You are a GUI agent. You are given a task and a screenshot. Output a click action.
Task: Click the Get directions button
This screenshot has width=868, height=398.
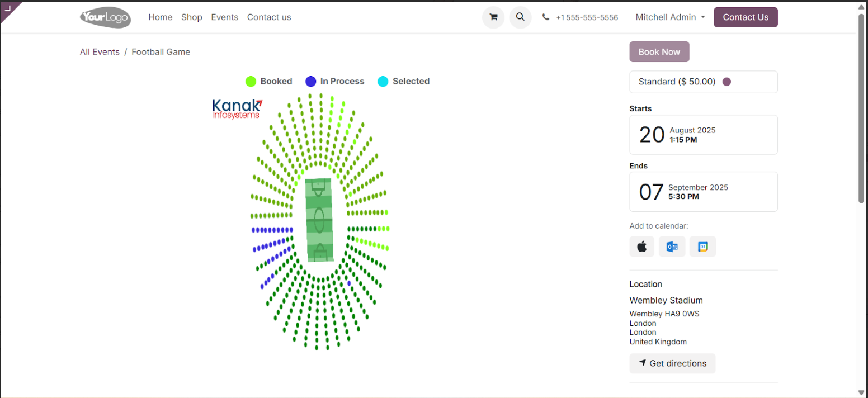(x=672, y=363)
